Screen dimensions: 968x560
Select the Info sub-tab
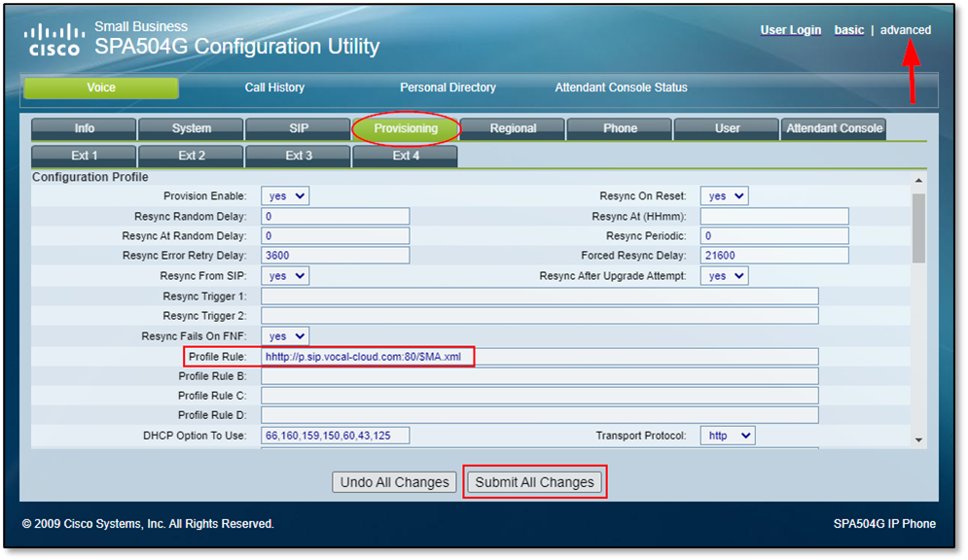pos(84,128)
